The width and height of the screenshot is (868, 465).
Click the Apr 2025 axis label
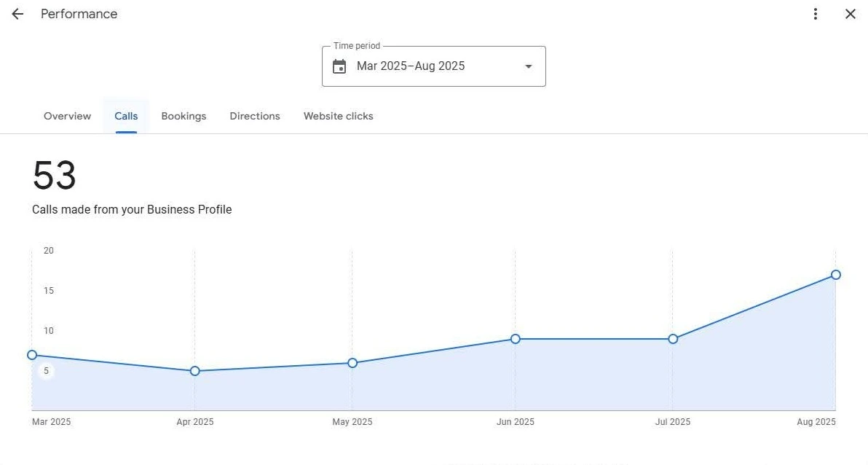[x=194, y=421]
